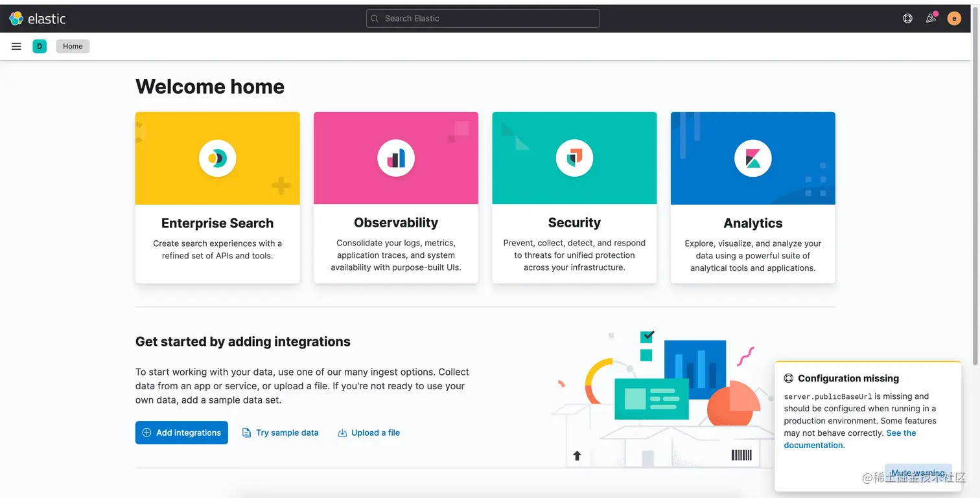Image resolution: width=980 pixels, height=498 pixels.
Task: Click the Mute warning button
Action: 918,473
